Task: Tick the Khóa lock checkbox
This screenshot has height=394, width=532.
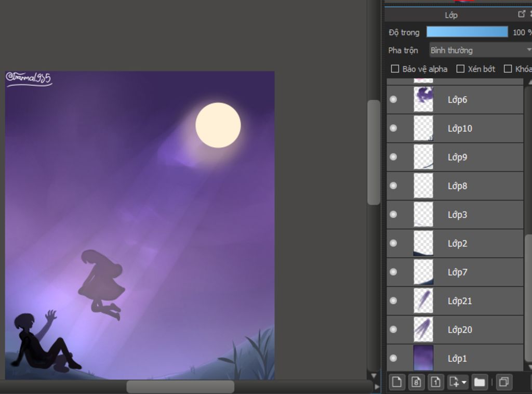Action: [508, 69]
